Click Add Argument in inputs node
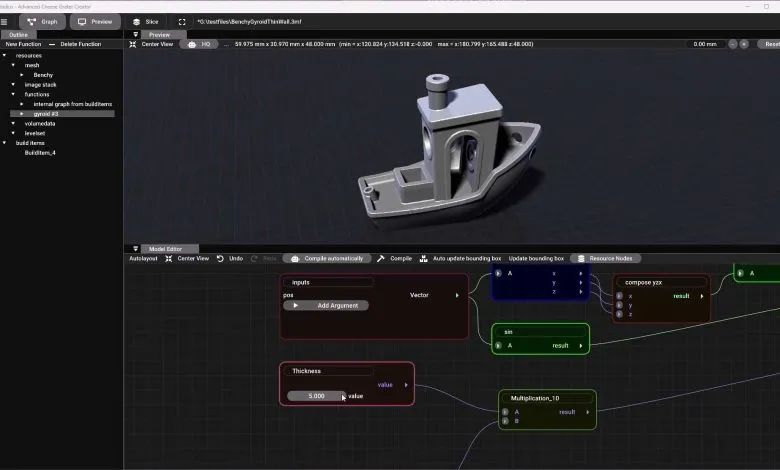Image resolution: width=780 pixels, height=470 pixels. (326, 305)
